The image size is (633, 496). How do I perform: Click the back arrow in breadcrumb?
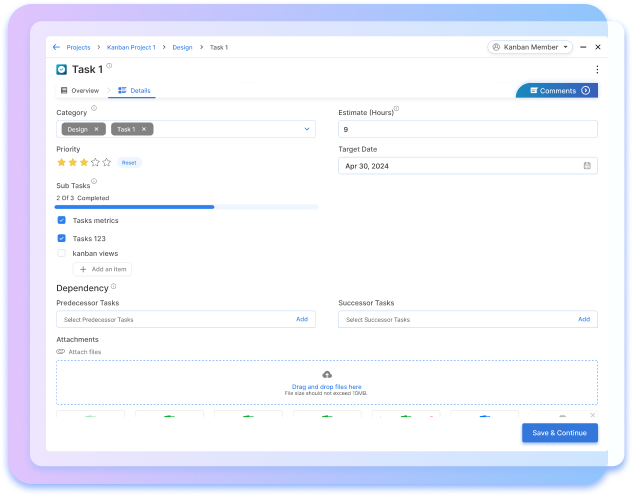(57, 47)
